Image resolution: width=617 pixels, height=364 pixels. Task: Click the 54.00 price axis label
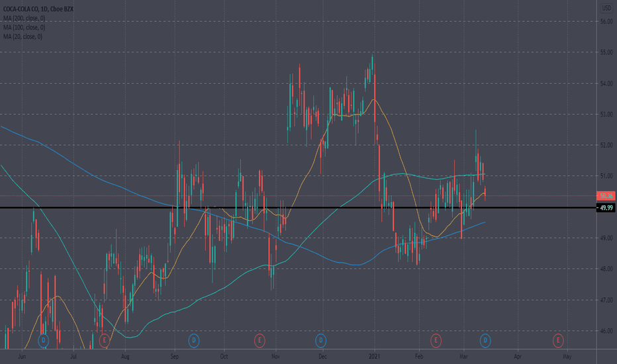[606, 83]
